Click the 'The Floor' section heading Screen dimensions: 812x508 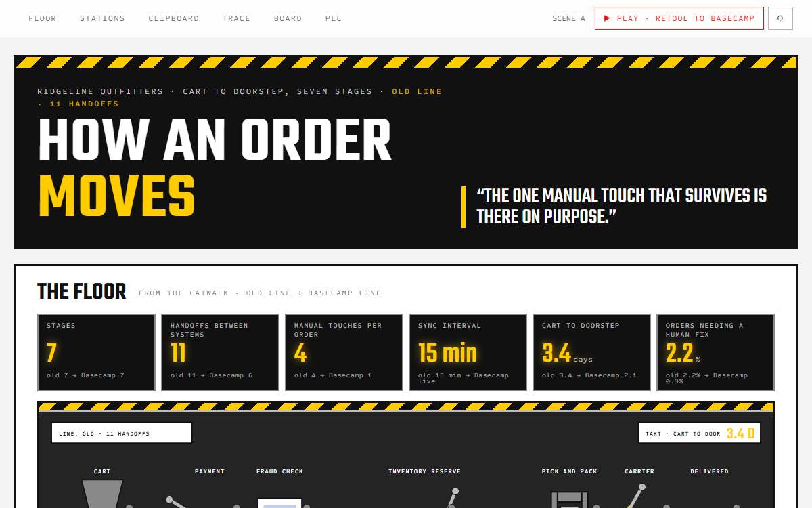click(81, 292)
